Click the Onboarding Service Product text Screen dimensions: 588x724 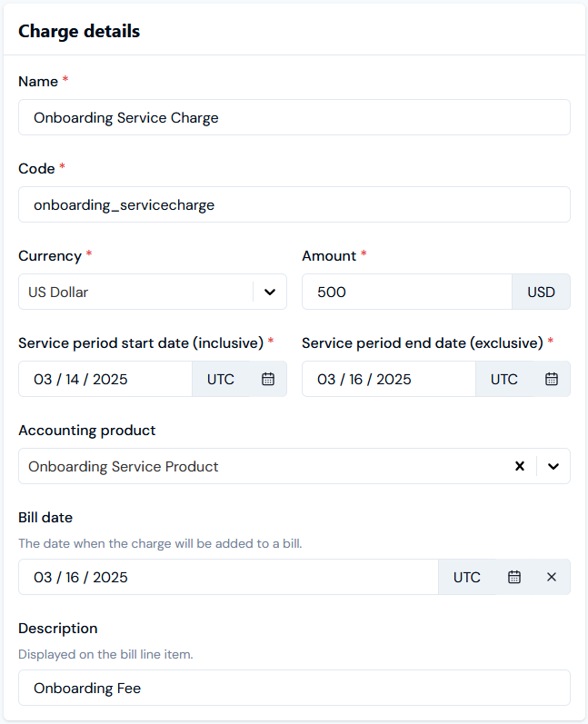(124, 466)
